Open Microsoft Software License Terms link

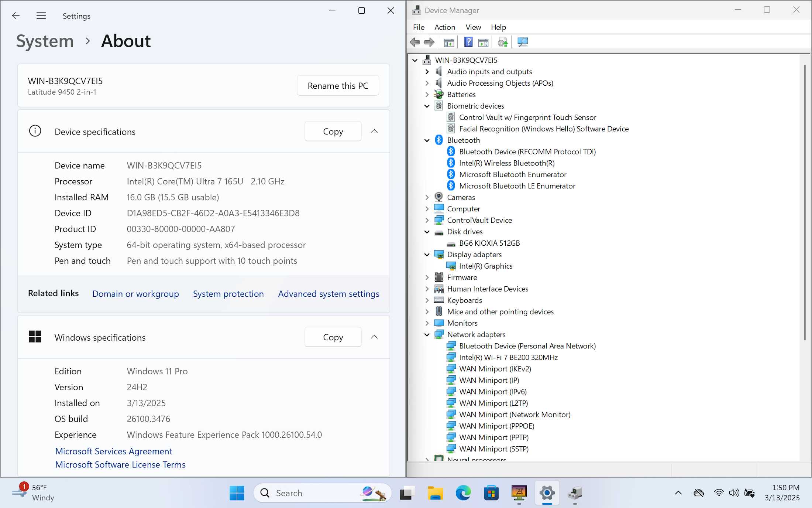click(x=120, y=464)
